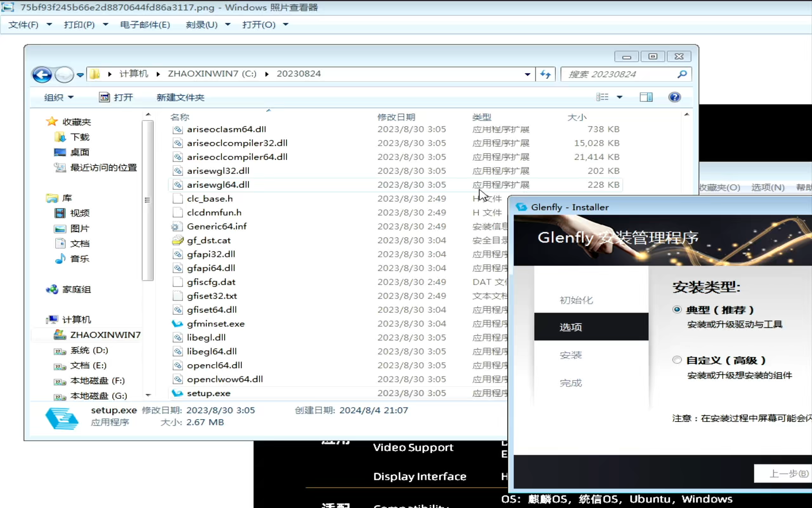Screen dimensions: 812x508
Task: Select the 自定义（高级）install type radio
Action: coord(677,360)
